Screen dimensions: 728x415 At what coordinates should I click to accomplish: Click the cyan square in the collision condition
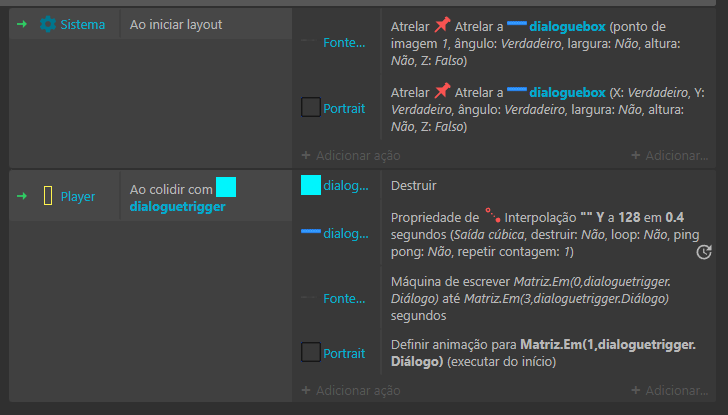pyautogui.click(x=226, y=186)
